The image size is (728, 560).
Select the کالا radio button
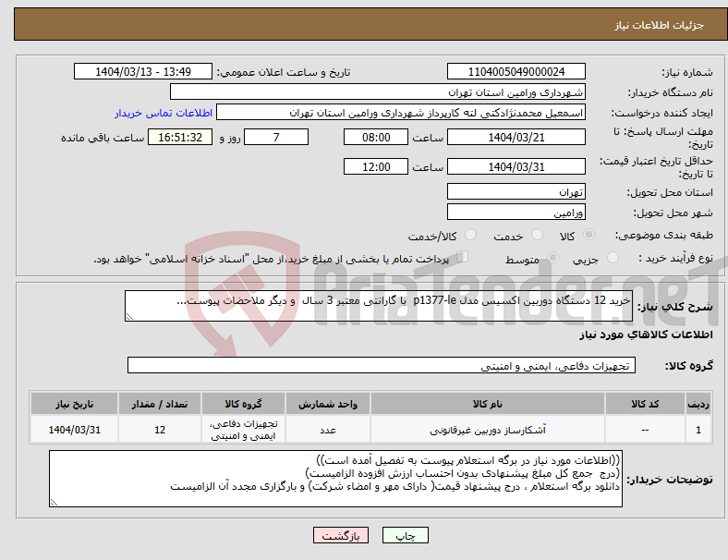pyautogui.click(x=588, y=235)
